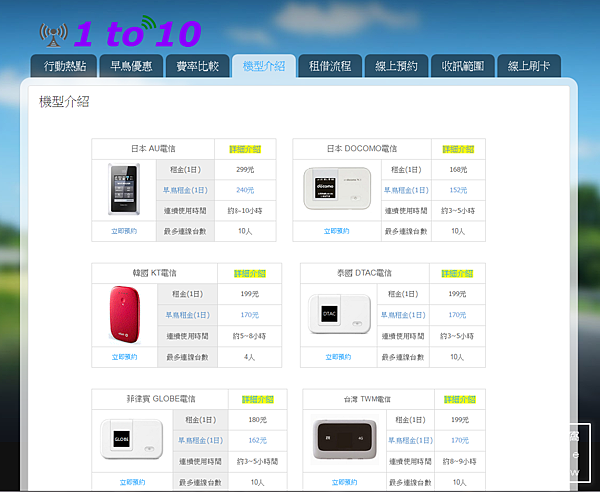Switch to the 費率比較 tab
This screenshot has height=492, width=600.
click(197, 66)
